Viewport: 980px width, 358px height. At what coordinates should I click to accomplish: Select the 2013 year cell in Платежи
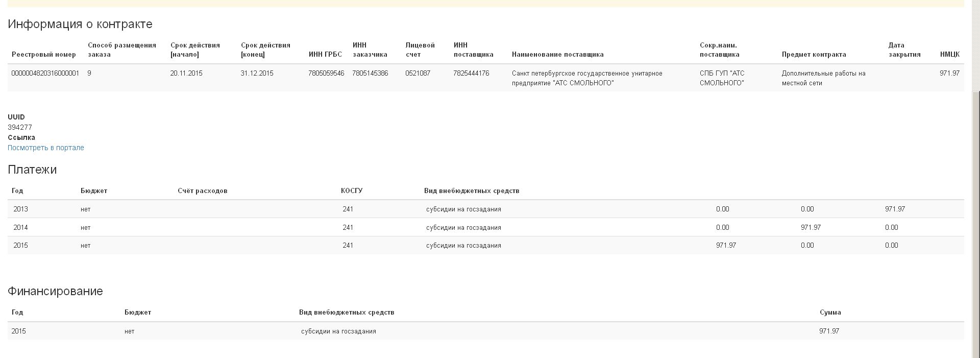(x=21, y=209)
